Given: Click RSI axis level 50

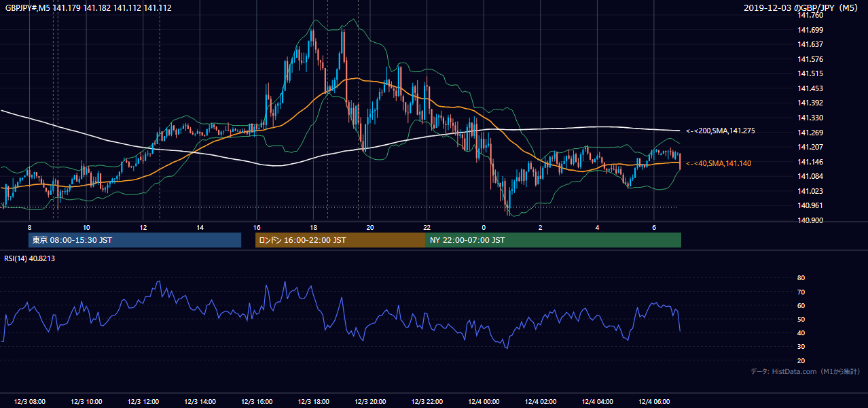Looking at the screenshot, I should 801,319.
